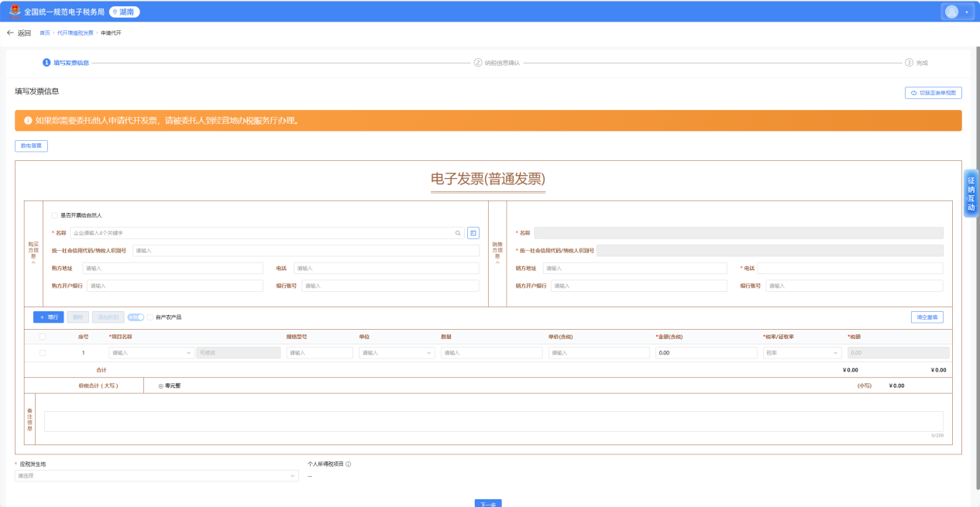Open the 单位 dropdown in row 1
Viewport: 980px width, 507px height.
(x=397, y=353)
